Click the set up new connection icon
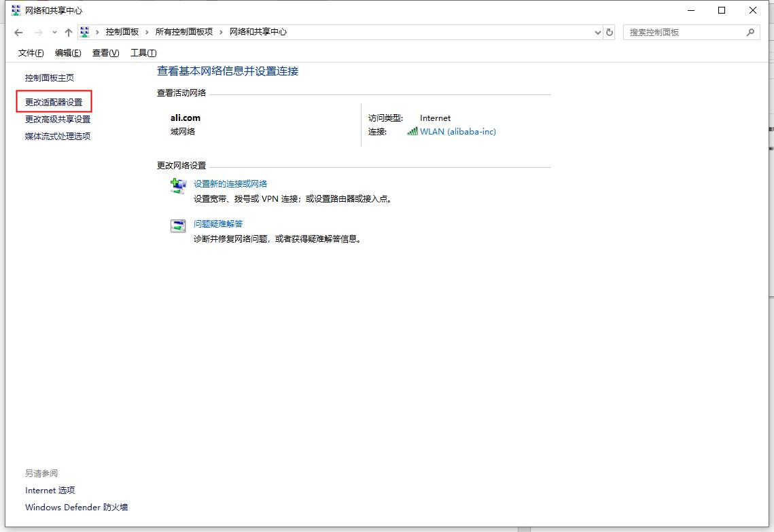Viewport: 774px width, 532px height. (178, 186)
